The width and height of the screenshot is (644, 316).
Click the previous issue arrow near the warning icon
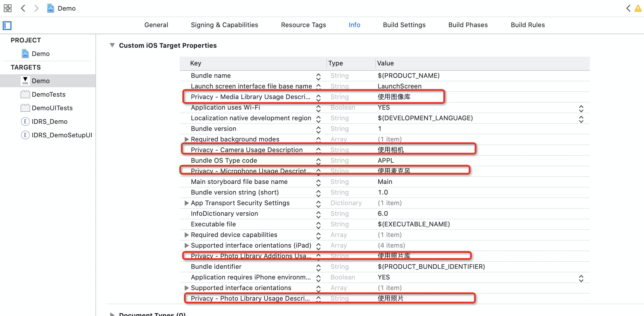click(x=628, y=8)
